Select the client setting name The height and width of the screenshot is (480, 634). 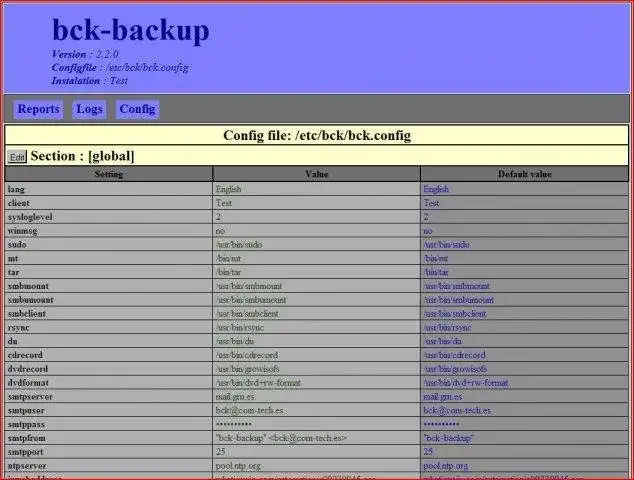[x=19, y=203]
